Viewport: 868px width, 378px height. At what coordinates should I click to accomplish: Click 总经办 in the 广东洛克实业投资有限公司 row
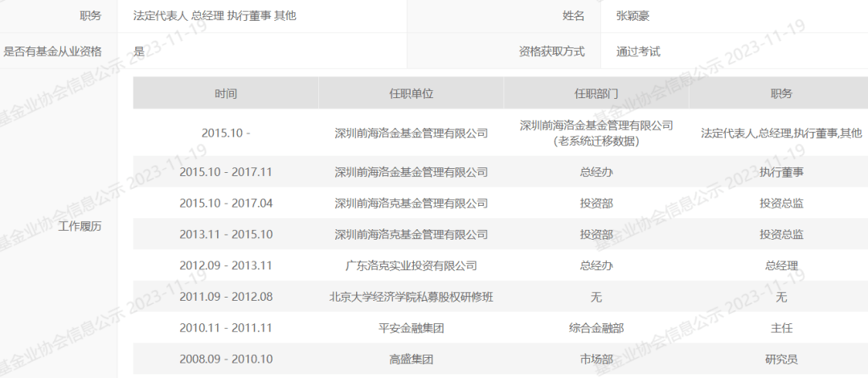(x=596, y=265)
